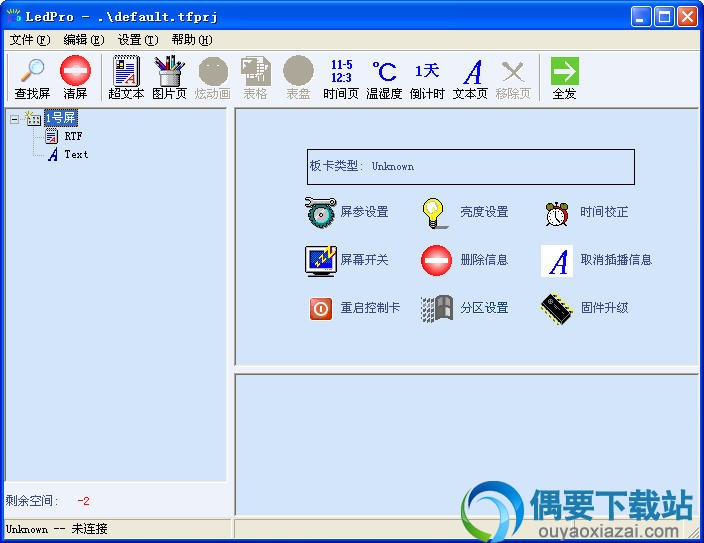Click the greyed 炫动画 toolbar icon
The width and height of the screenshot is (704, 543).
pyautogui.click(x=213, y=71)
